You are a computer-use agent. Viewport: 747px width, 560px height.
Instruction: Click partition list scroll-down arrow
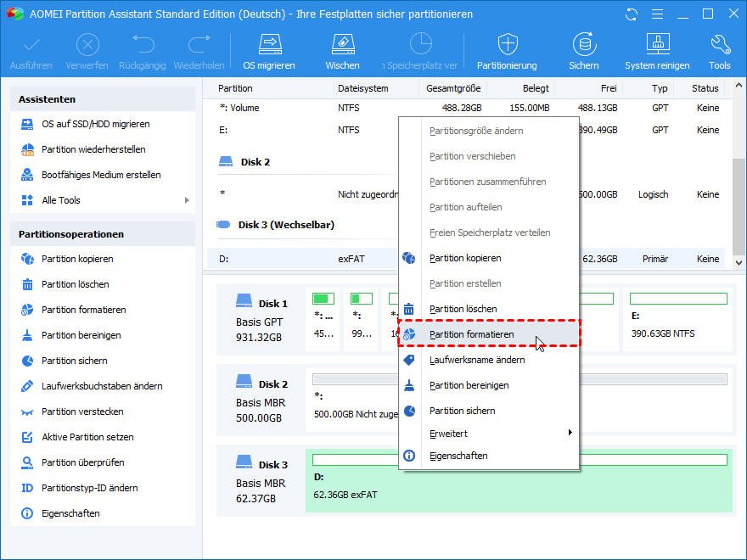point(739,262)
